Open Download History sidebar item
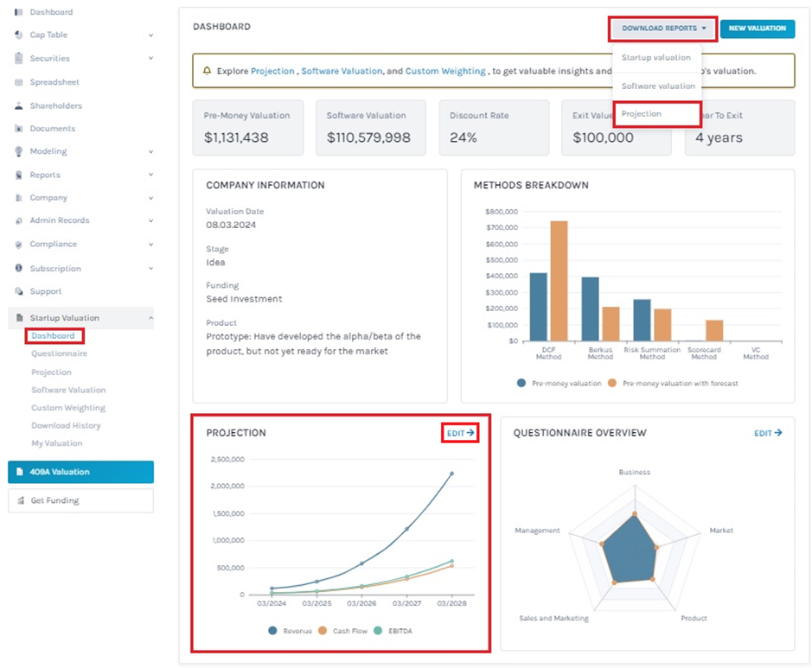The image size is (812, 668). [x=66, y=425]
